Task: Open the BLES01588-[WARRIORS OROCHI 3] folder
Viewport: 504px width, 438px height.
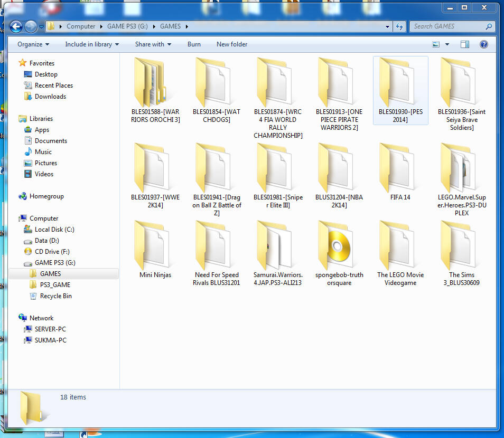Action: pos(155,90)
